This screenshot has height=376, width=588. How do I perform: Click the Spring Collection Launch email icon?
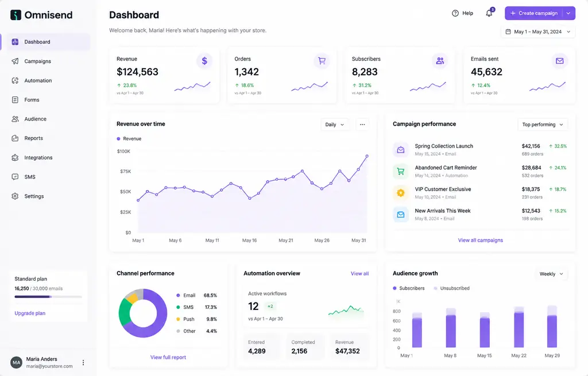[400, 150]
